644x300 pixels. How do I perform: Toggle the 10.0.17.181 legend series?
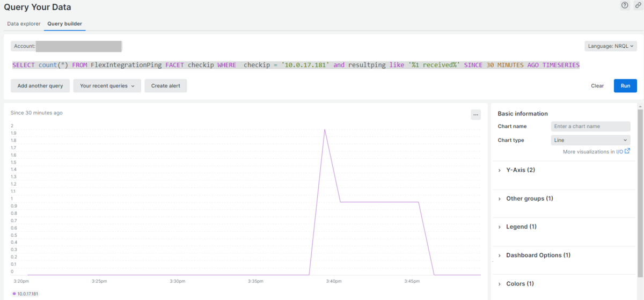click(x=25, y=294)
